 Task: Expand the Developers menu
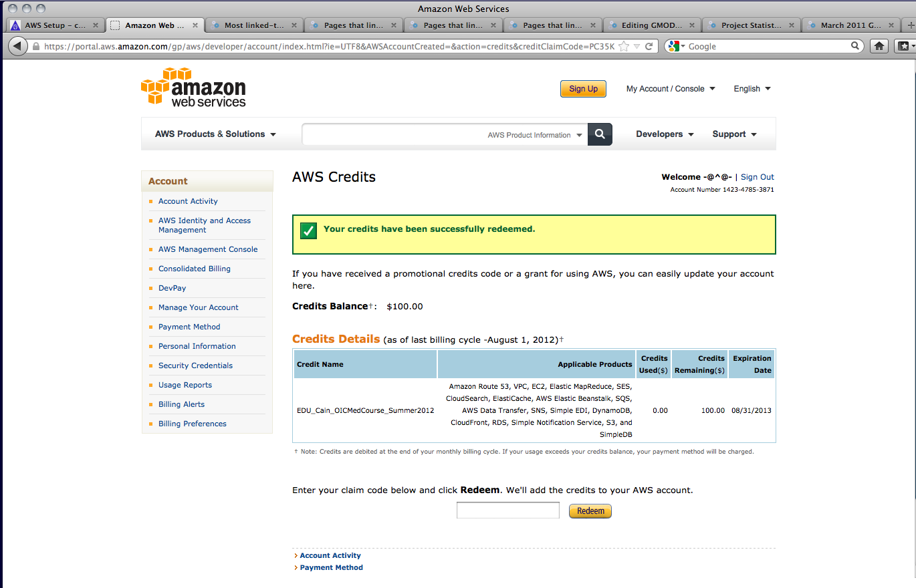click(x=665, y=134)
